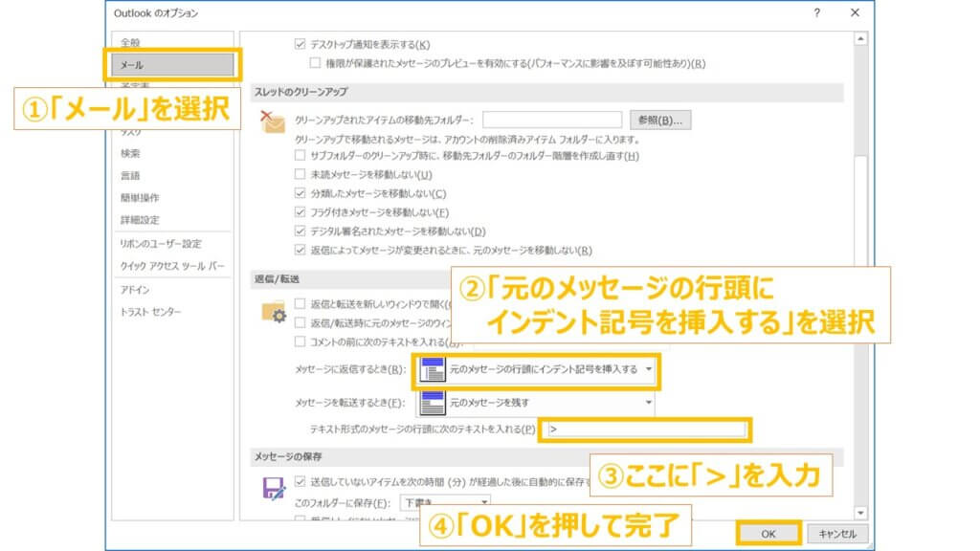The width and height of the screenshot is (980, 551).
Task: Toggle 返信によってメッセージが変更 checkbox
Action: [x=300, y=250]
